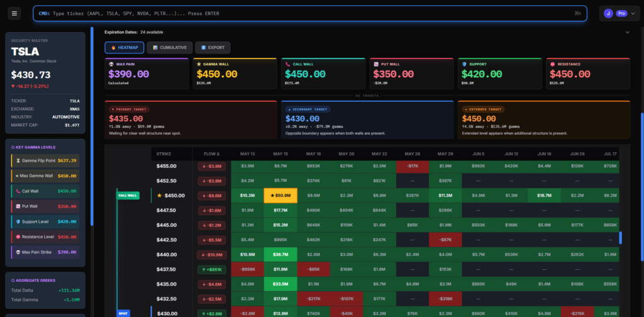Image resolution: width=644 pixels, height=317 pixels.
Task: Click the bright green $36.7M heatmap cell
Action: pyautogui.click(x=280, y=255)
